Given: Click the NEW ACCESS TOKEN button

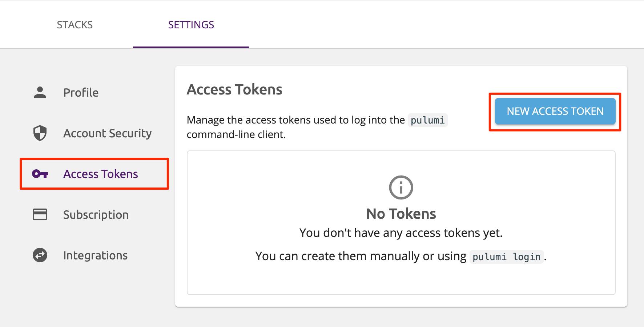Looking at the screenshot, I should [x=555, y=111].
